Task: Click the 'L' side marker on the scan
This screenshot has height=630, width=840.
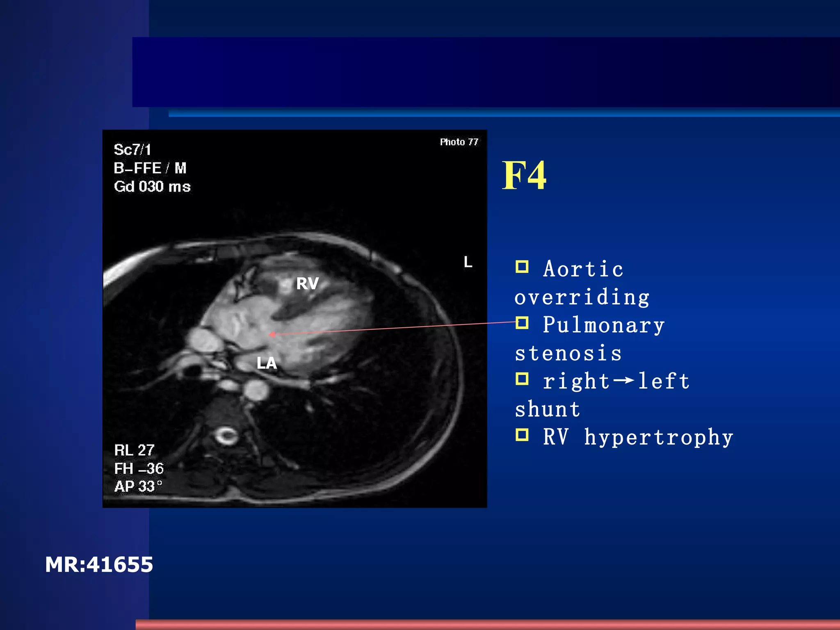Action: (x=468, y=262)
